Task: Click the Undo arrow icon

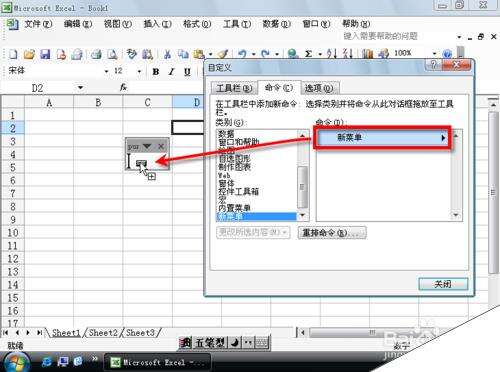Action: pos(242,54)
